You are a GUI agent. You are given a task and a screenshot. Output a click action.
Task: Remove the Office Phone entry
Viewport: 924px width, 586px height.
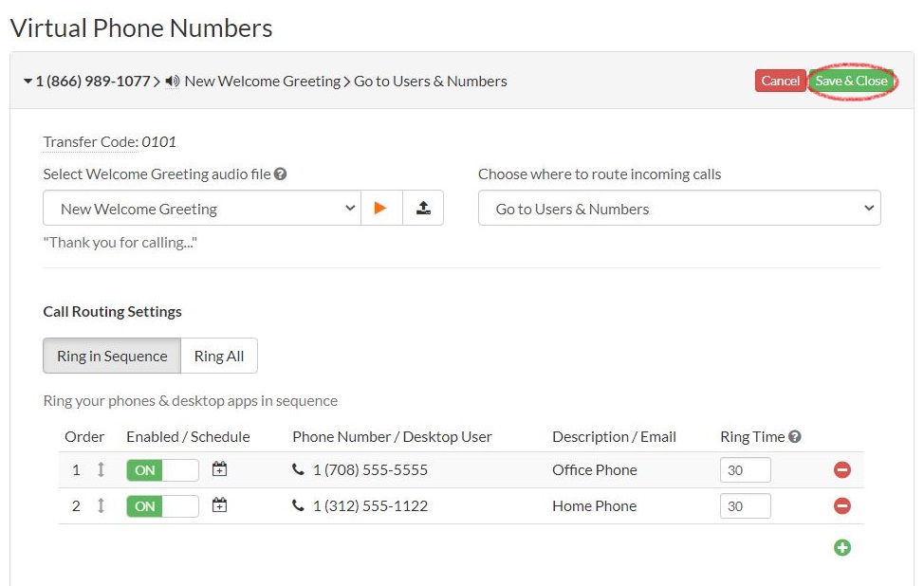point(841,470)
